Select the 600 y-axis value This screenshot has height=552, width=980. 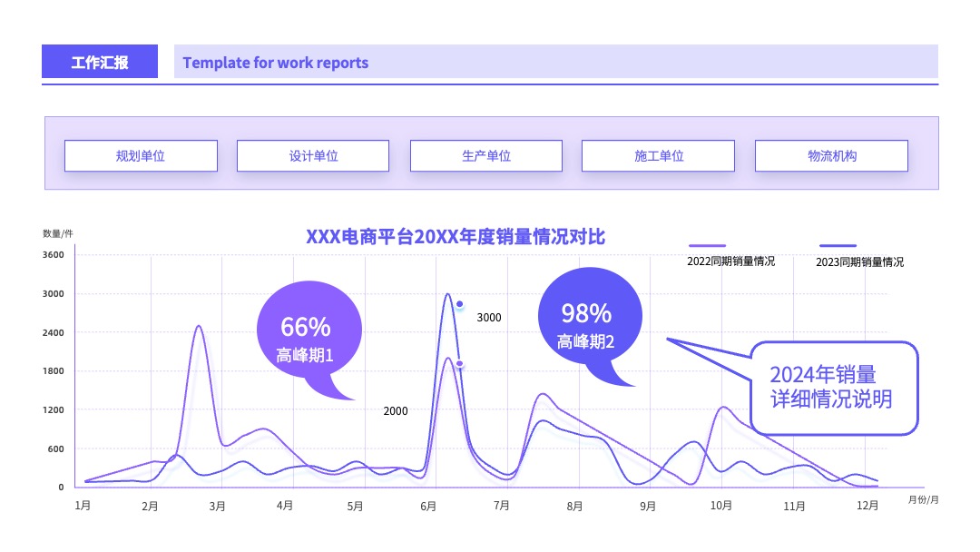click(x=55, y=448)
